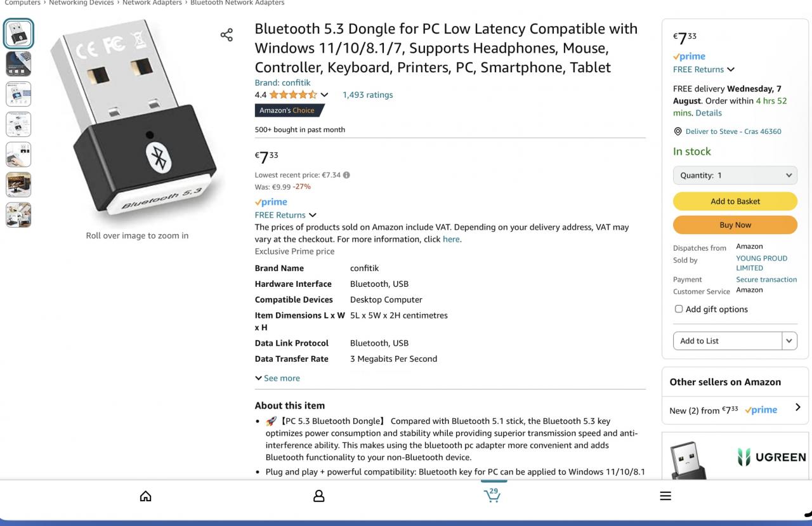Expand the Add to List dropdown arrow
This screenshot has height=526, width=812.
pyautogui.click(x=789, y=341)
